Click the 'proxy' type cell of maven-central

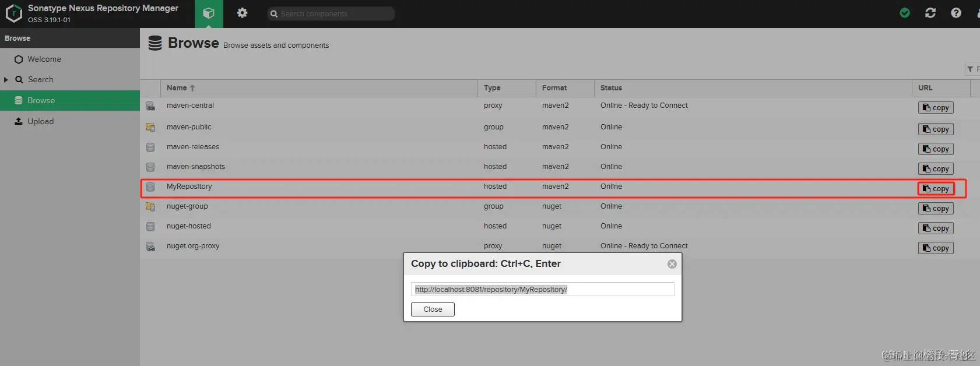(x=493, y=105)
